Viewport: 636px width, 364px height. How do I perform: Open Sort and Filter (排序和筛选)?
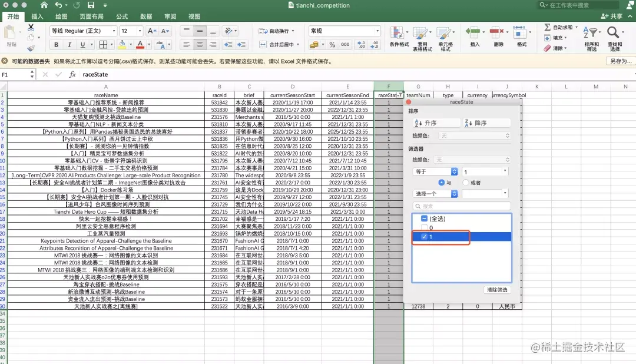click(x=591, y=38)
